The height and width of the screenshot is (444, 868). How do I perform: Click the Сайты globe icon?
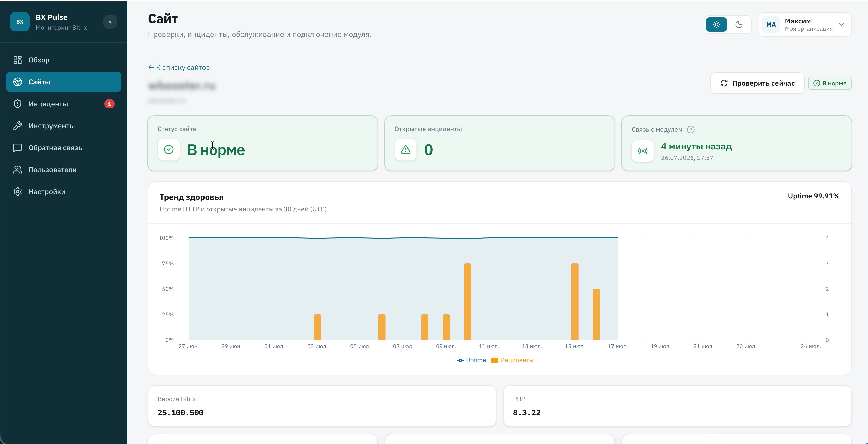(x=18, y=82)
